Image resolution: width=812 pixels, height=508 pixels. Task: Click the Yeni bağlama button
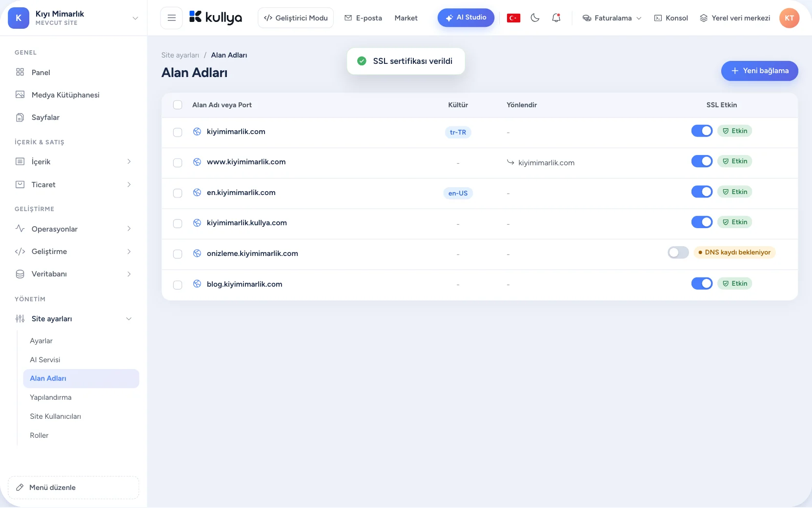pos(759,71)
